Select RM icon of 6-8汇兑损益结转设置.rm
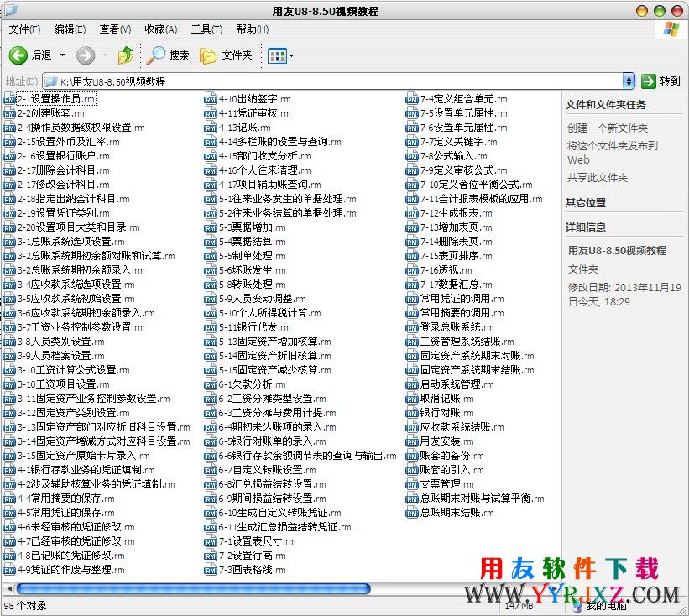The image size is (689, 616). (211, 484)
